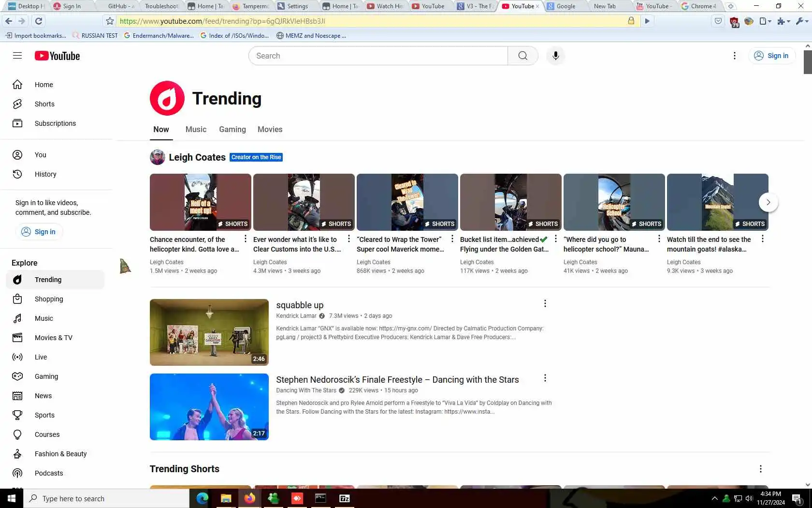Click Sign in button at top right
The image size is (812, 508).
point(771,56)
